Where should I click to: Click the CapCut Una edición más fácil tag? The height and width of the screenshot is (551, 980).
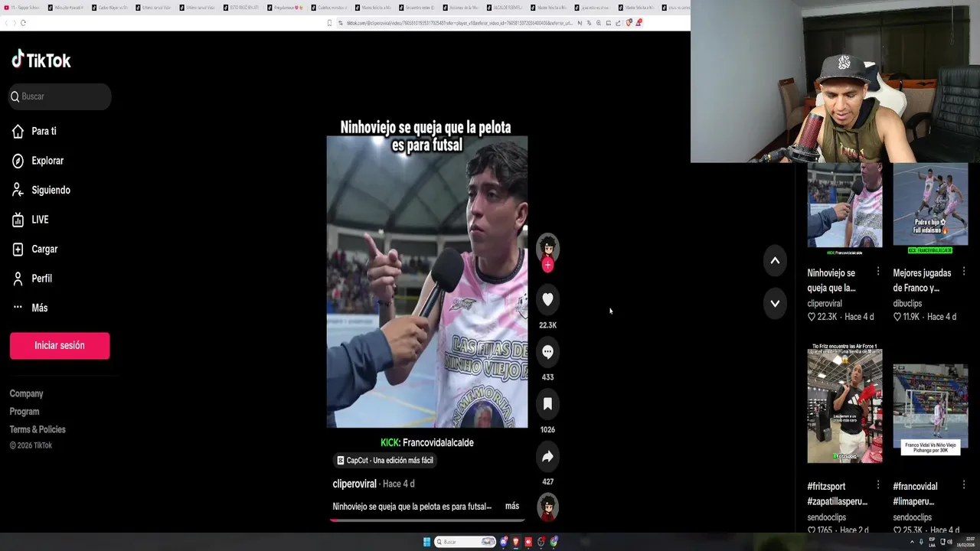coord(385,460)
